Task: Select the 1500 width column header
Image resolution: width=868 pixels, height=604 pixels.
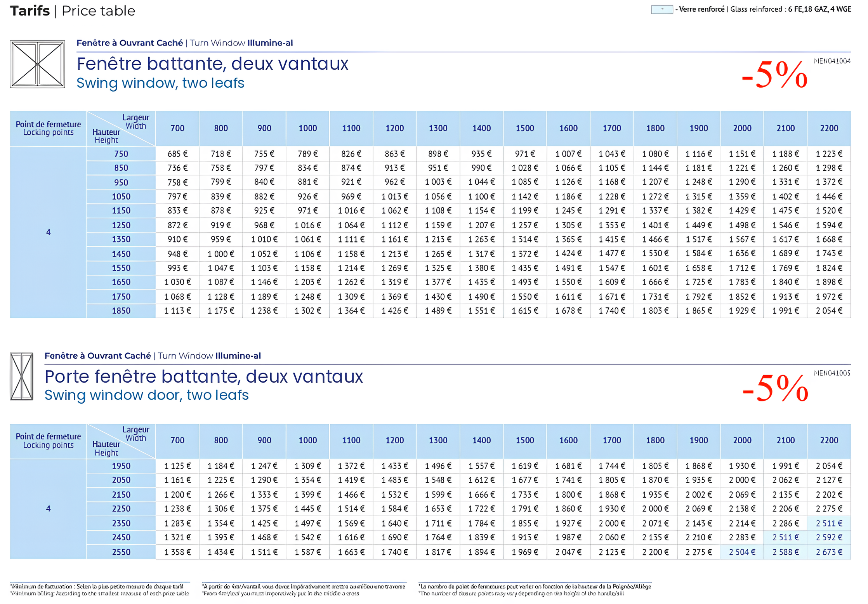Action: [525, 128]
